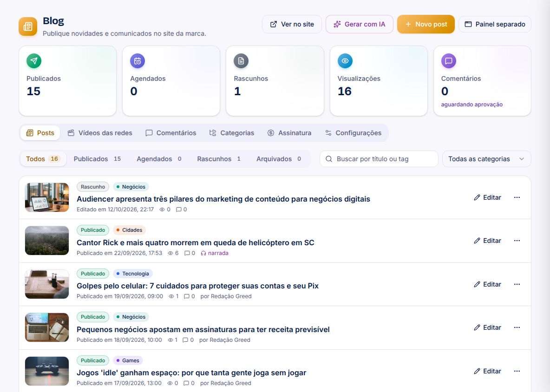Viewport: 550px width, 392px height.
Task: Open Todas as categorias dropdown
Action: (486, 159)
